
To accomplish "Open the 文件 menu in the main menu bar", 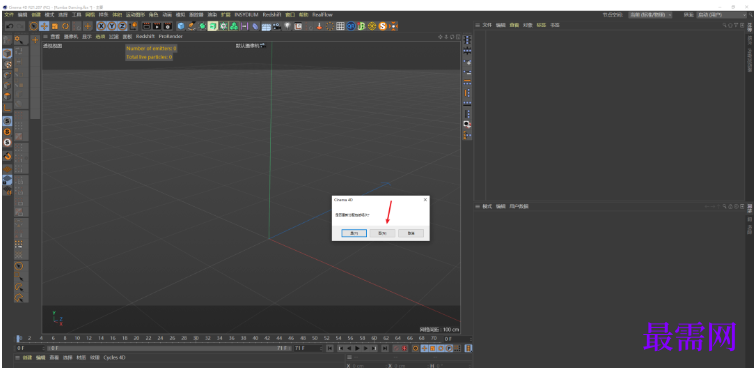I will coord(9,15).
